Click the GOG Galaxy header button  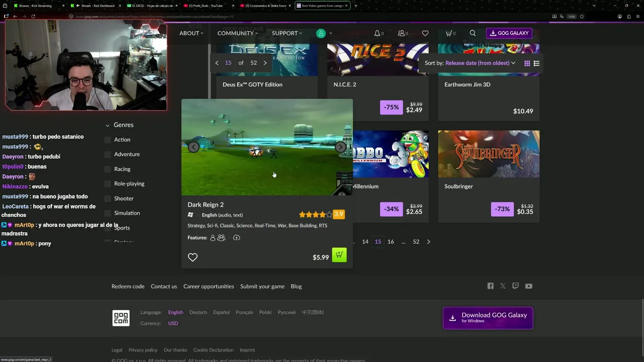pos(509,33)
